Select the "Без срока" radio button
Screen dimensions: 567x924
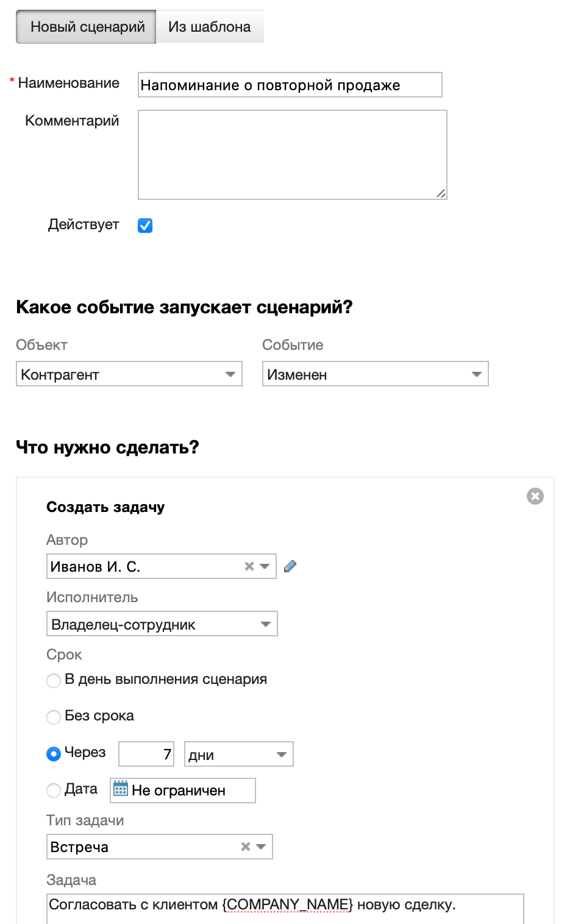pyautogui.click(x=53, y=717)
